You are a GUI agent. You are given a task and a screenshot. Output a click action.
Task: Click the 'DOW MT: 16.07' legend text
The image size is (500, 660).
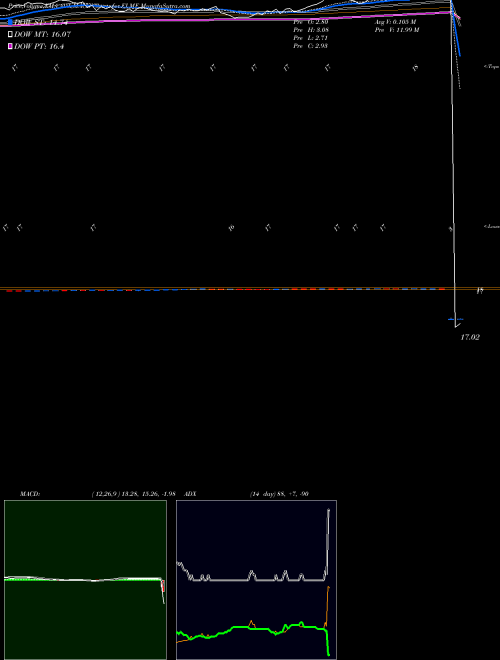click(43, 35)
